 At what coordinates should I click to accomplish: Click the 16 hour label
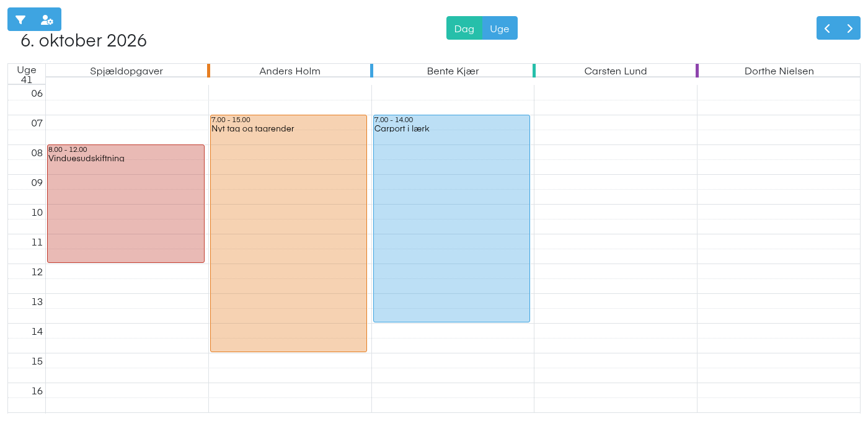coord(37,391)
